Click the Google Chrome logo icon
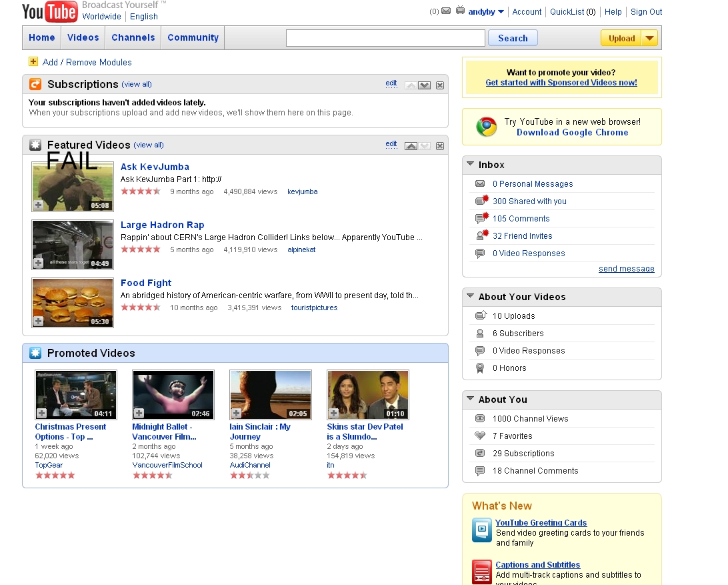Viewport: 728px width, 585px height. [x=487, y=126]
